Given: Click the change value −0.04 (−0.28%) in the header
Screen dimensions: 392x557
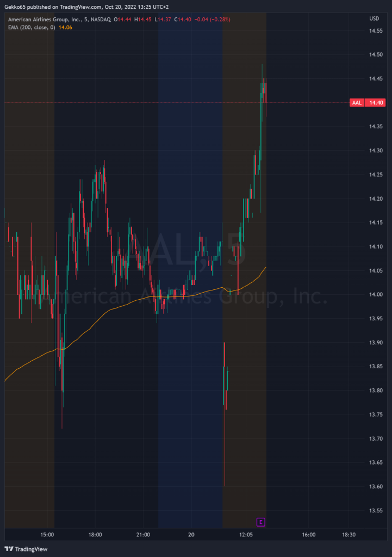Looking at the screenshot, I should pos(213,19).
